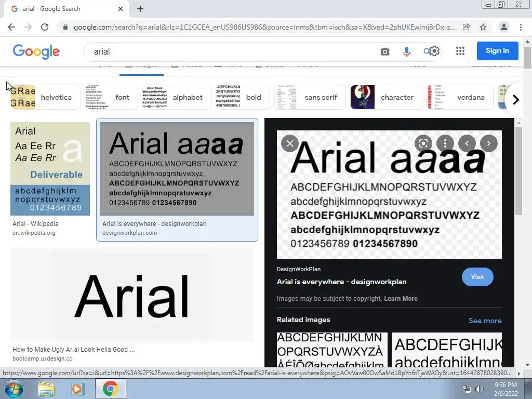Viewport: 532px width, 399px height.
Task: Open the designworkplan Arial aaaa thumbnail
Action: coord(177,169)
